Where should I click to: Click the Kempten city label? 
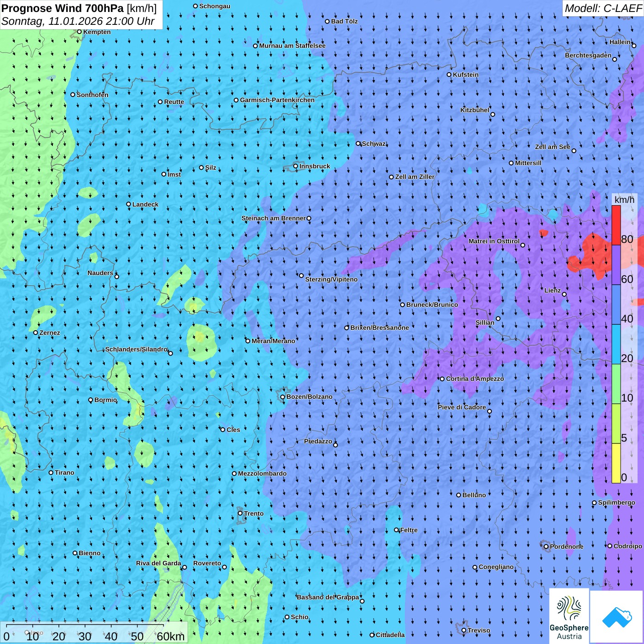tap(97, 32)
